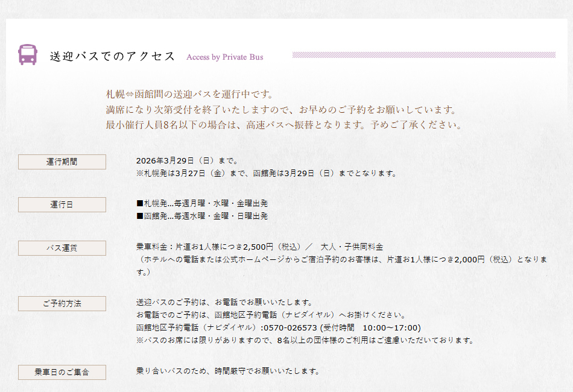Click the line starting お電話でのご予約は、函館地区予約電話

pyautogui.click(x=271, y=315)
